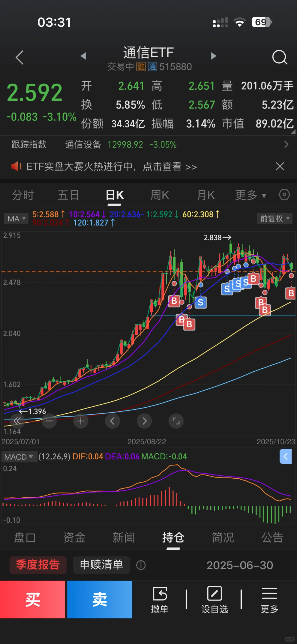Screen dimensions: 297x644
Task: Open ETF实盘大赛 banner link
Action: click(112, 166)
